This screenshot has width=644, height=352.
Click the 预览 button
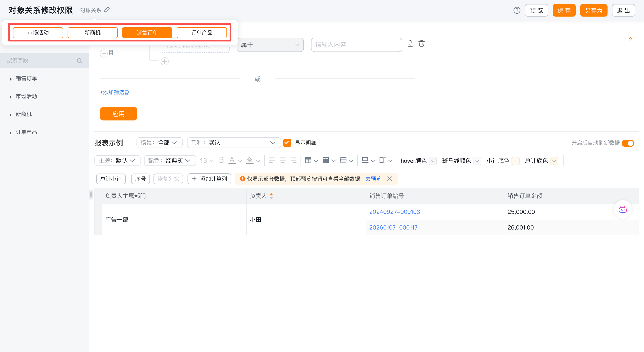(x=537, y=10)
